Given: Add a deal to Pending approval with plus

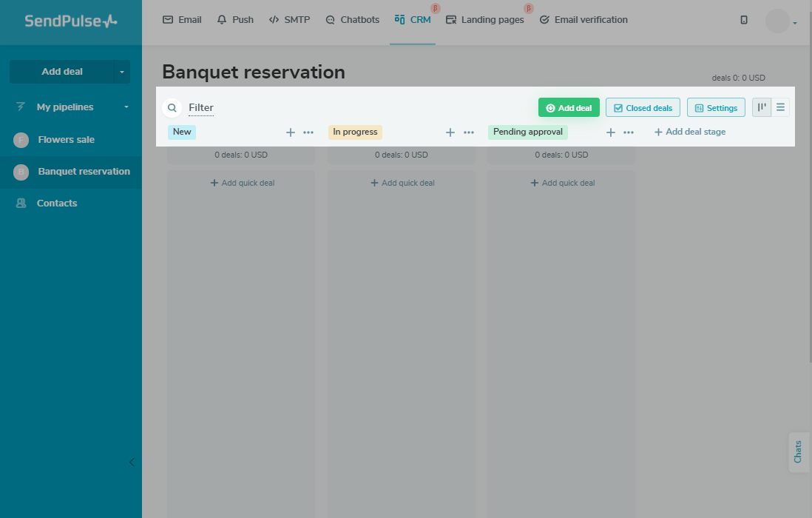Looking at the screenshot, I should tap(611, 132).
